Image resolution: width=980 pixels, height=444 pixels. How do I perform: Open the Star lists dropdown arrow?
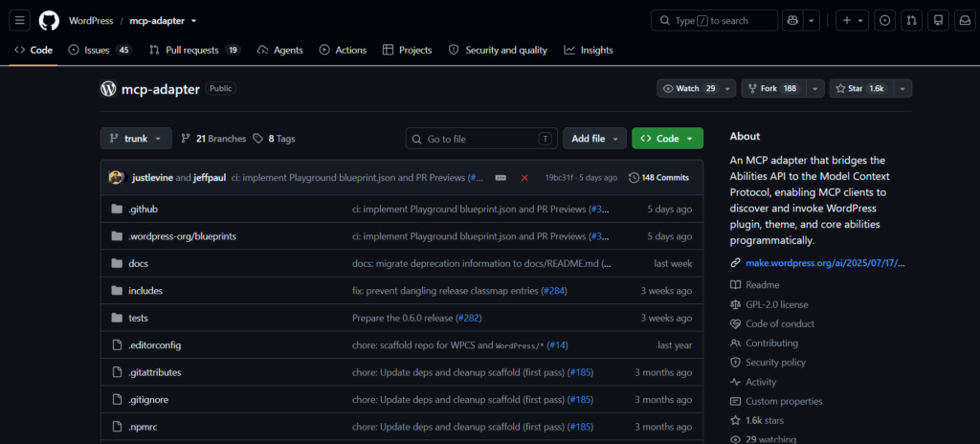[x=902, y=89]
